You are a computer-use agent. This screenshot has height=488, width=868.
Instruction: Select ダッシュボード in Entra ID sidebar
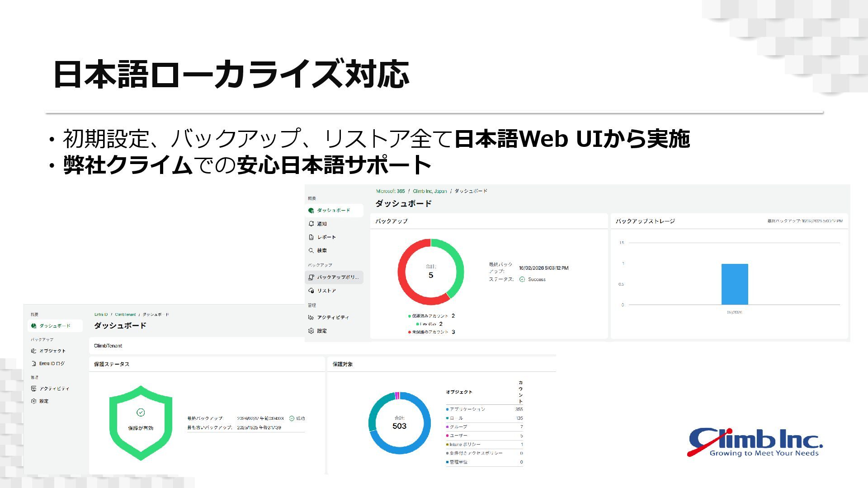[x=55, y=326]
